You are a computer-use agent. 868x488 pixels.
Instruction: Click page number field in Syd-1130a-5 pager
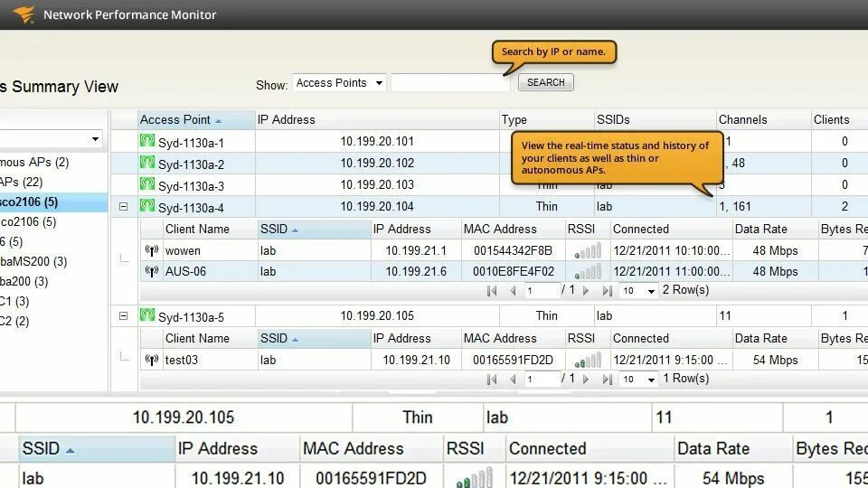click(x=542, y=379)
